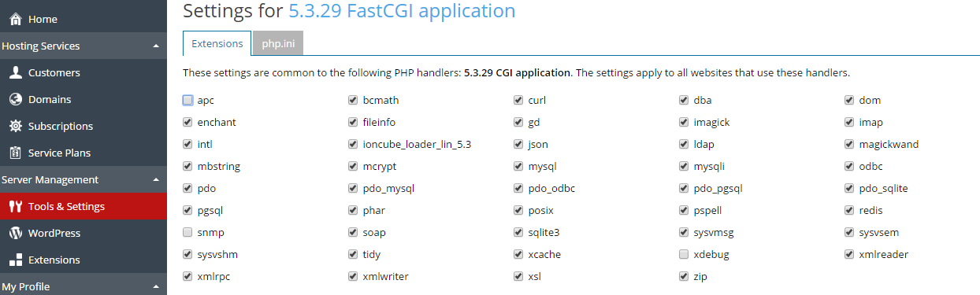Screen dimensions: 980x295
Task: Collapse the Hosting Services section arrow
Action: click(x=156, y=46)
